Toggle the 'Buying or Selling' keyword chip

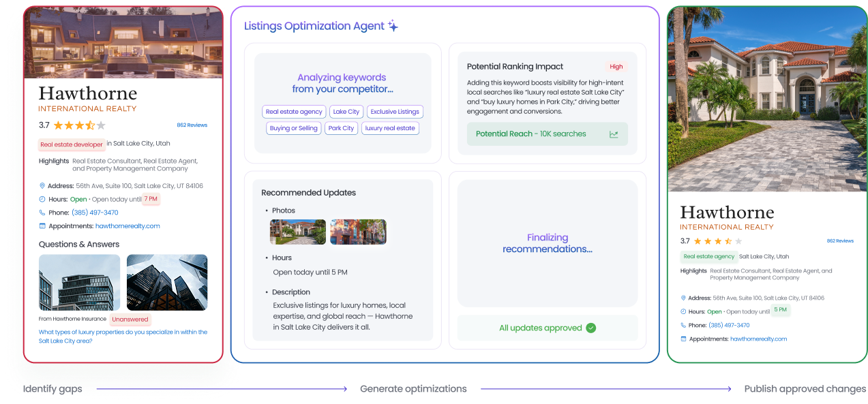293,128
